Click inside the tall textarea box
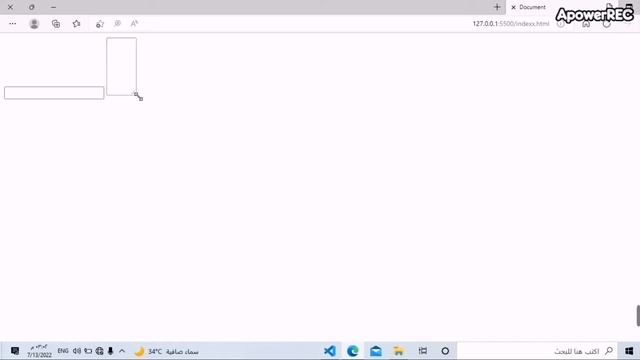This screenshot has height=360, width=640. point(122,67)
